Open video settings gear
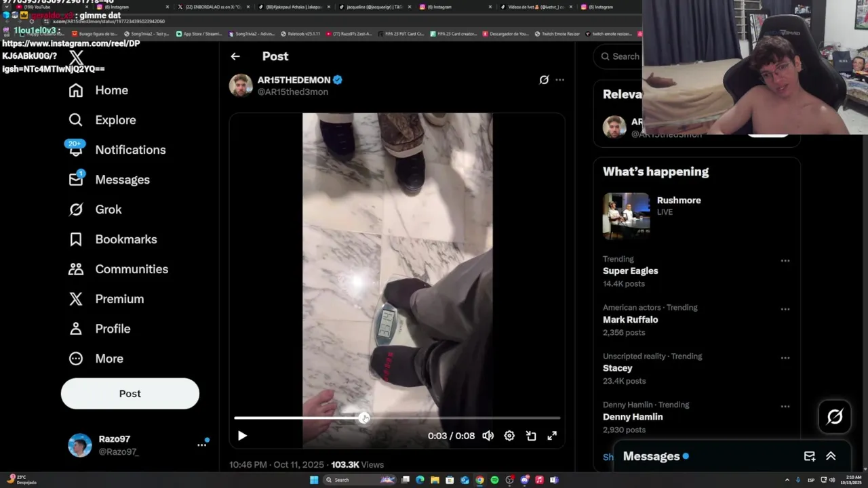868x488 pixels. pyautogui.click(x=509, y=436)
